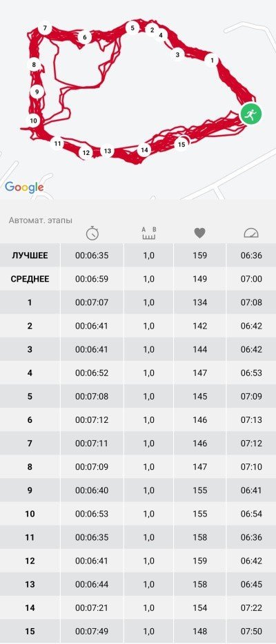Select the ЛУЧШЕЕ best lap row

tap(138, 256)
